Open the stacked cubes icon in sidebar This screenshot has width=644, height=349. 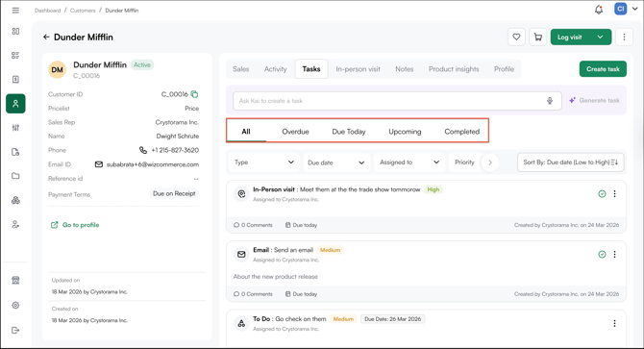coord(15,200)
